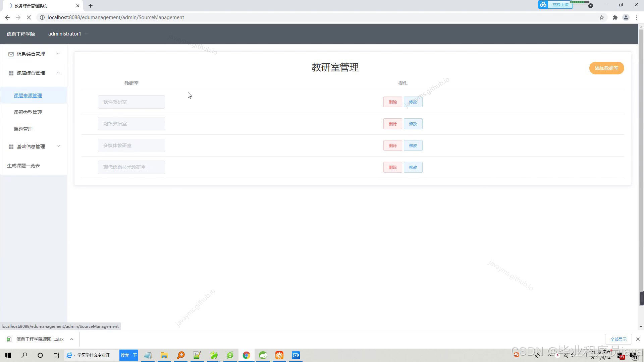Open the browser extensions puzzle icon
The height and width of the screenshot is (362, 644).
(x=615, y=17)
